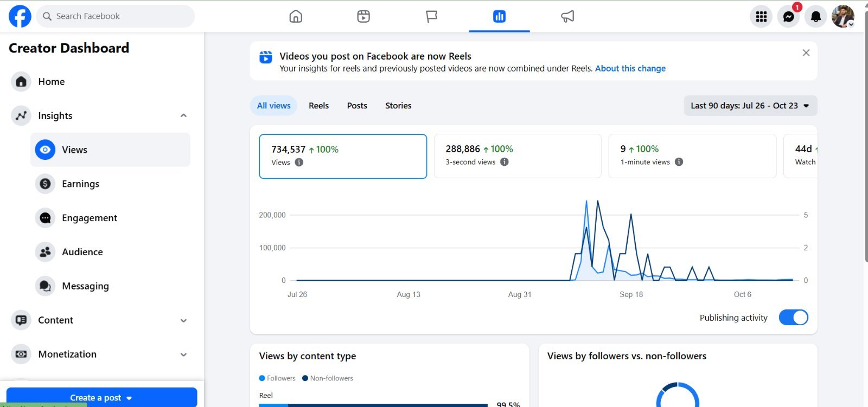Open Messaging insights
Viewport: 868px width, 407px height.
[111, 286]
